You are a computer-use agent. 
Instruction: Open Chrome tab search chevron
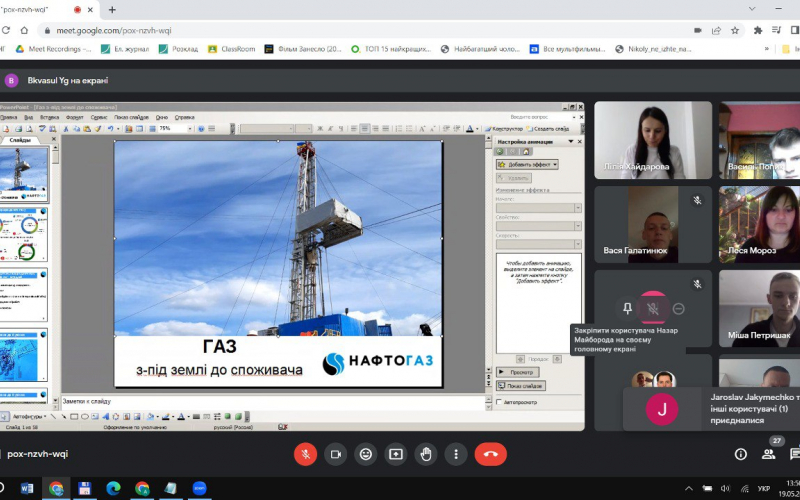752,9
